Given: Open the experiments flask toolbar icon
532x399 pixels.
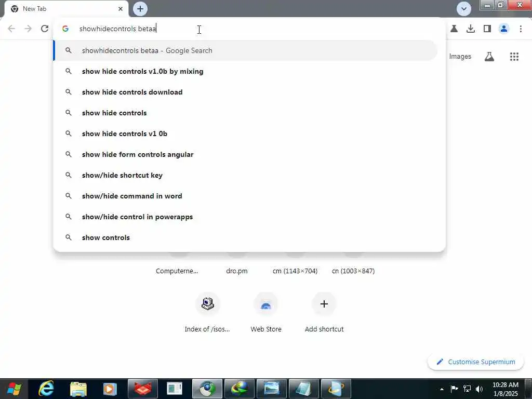Looking at the screenshot, I should [454, 29].
